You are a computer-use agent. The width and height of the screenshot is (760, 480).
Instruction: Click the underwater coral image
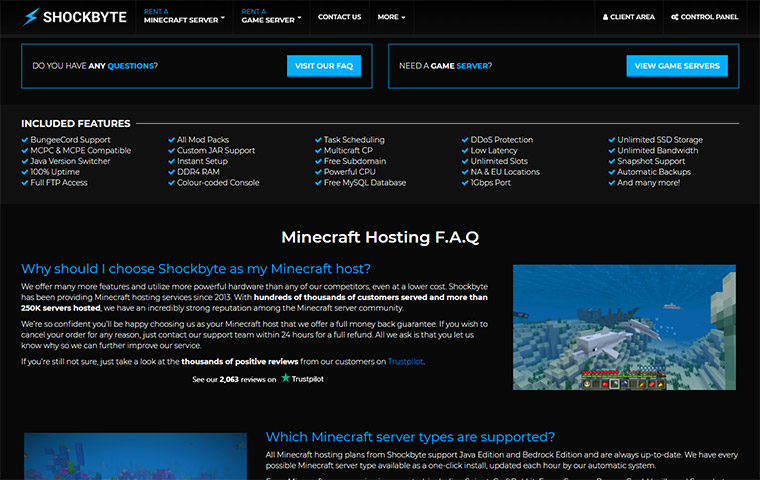(x=135, y=456)
